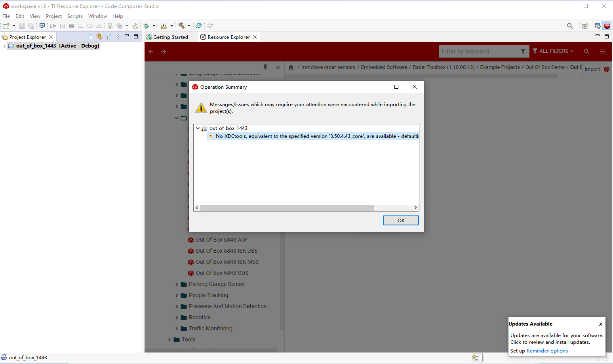Click the Project Explorer filter funnel icon

tap(108, 36)
